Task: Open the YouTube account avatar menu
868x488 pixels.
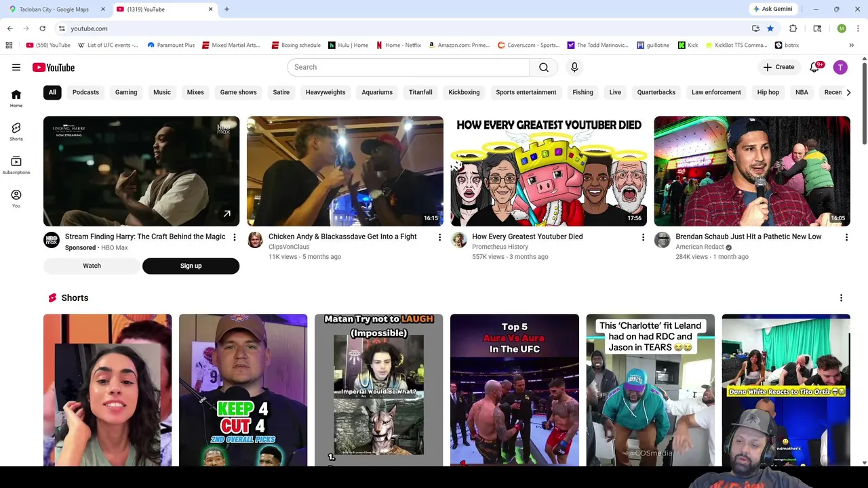Action: click(840, 67)
